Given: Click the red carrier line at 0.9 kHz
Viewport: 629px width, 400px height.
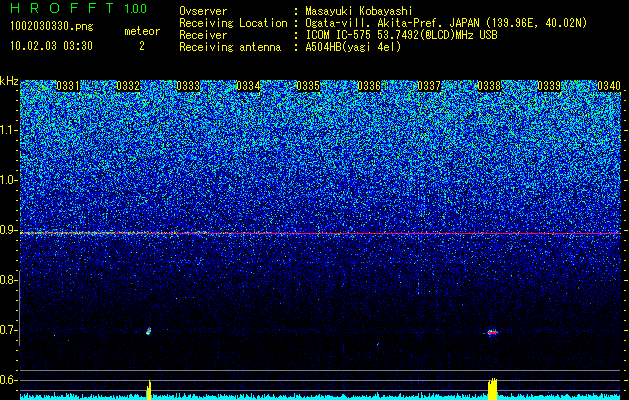Looking at the screenshot, I should coord(321,233).
